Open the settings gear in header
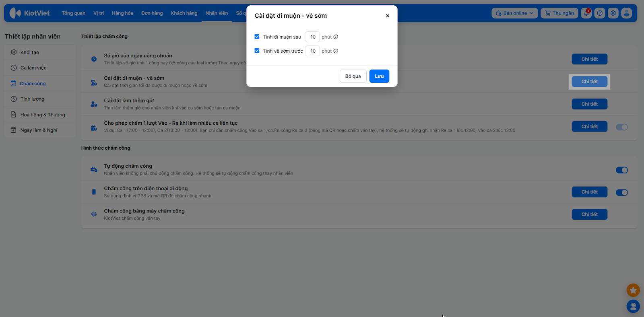Viewport: 644px width, 317px height. 613,13
